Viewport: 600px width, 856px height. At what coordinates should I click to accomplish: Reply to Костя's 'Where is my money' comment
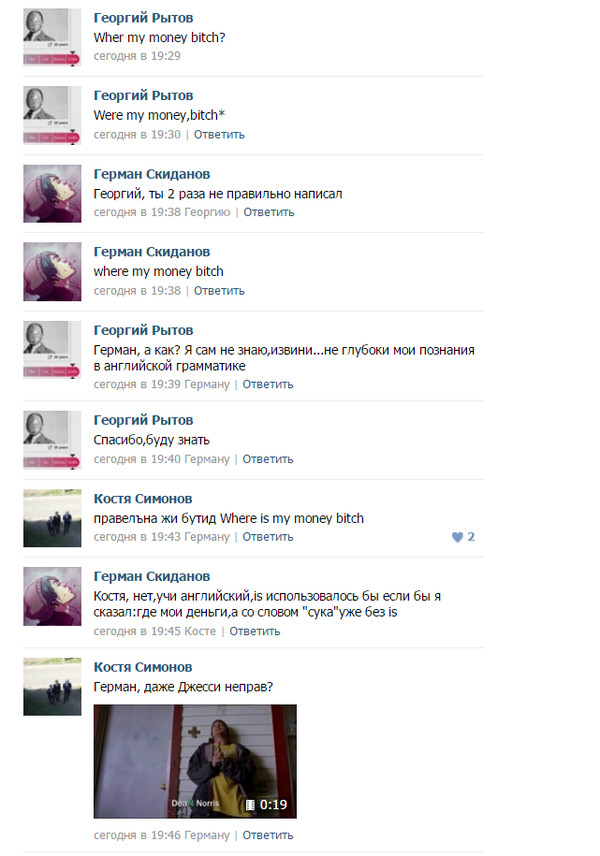click(268, 537)
